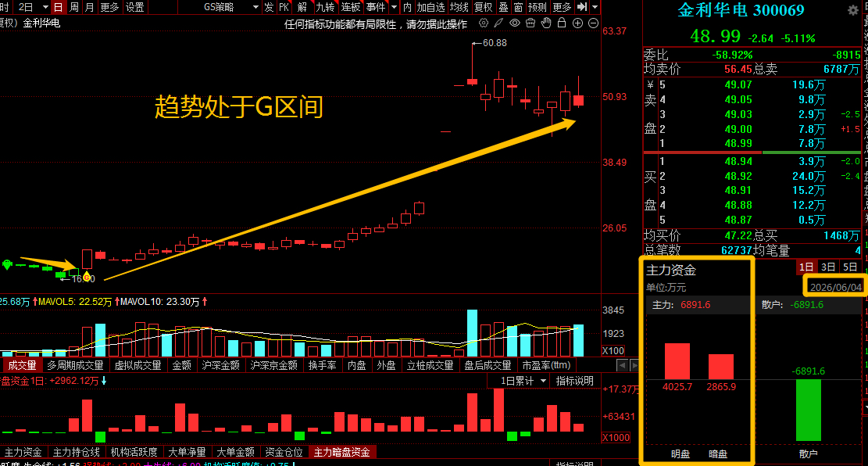Click the 发 toolbar button
The height and width of the screenshot is (466, 868).
[x=269, y=7]
